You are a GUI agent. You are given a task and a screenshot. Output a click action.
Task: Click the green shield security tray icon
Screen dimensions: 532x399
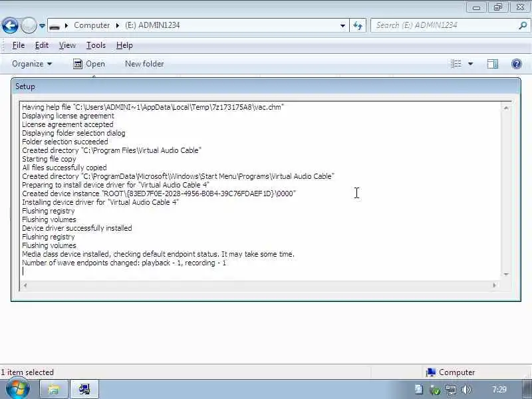click(x=435, y=390)
